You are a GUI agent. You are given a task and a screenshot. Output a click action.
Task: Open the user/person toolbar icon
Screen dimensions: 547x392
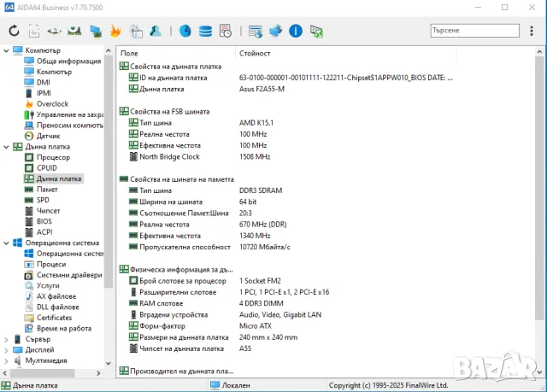tap(156, 31)
